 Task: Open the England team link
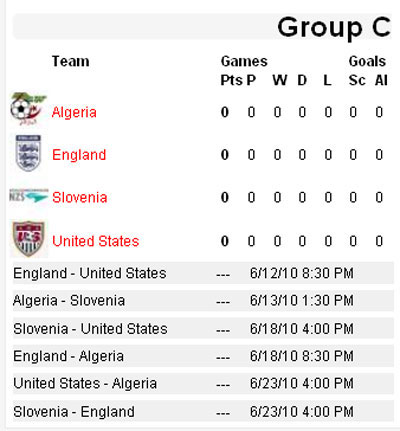click(x=79, y=155)
